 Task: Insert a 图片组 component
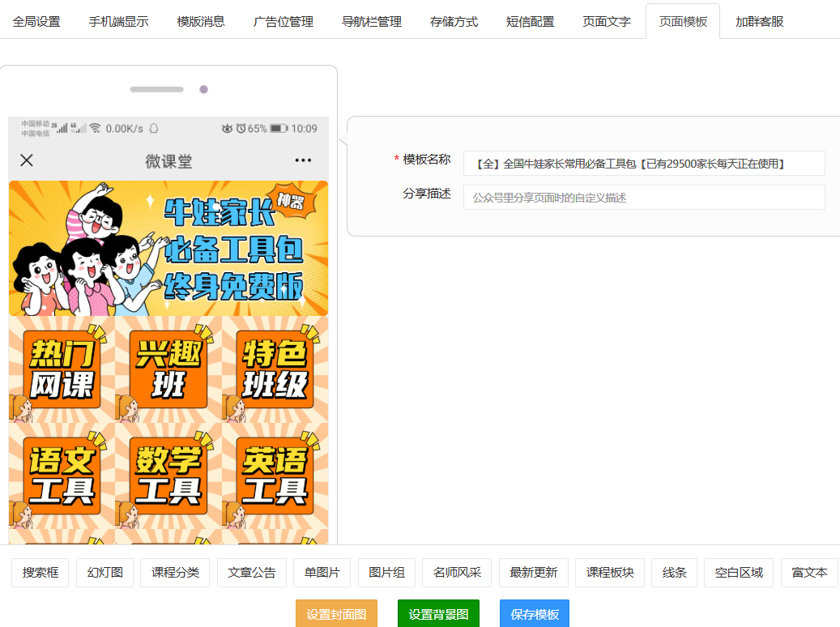386,572
